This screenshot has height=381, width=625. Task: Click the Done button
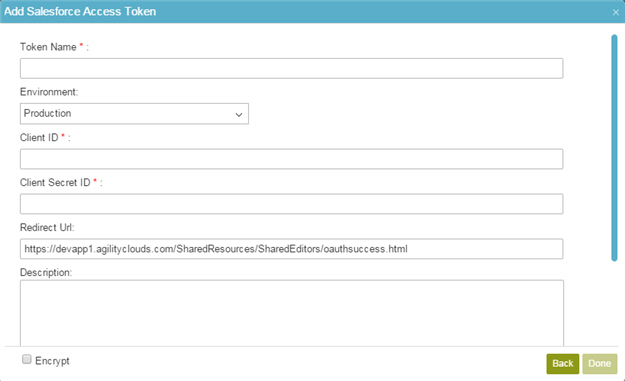coord(599,363)
